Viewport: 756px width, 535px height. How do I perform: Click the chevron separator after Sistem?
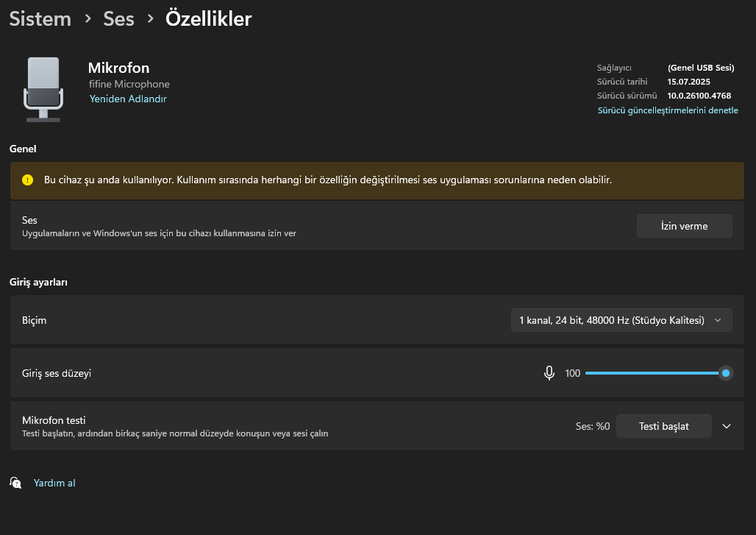pyautogui.click(x=88, y=19)
